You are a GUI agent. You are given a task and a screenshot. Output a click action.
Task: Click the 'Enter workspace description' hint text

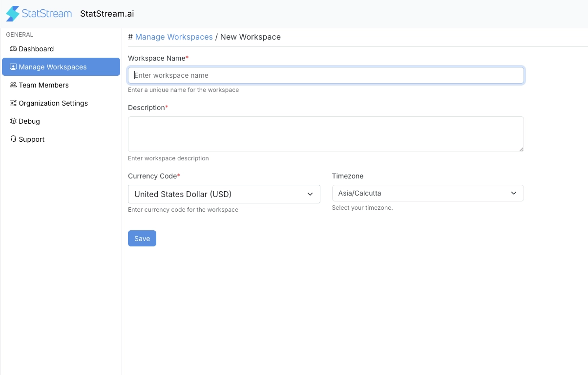click(168, 158)
